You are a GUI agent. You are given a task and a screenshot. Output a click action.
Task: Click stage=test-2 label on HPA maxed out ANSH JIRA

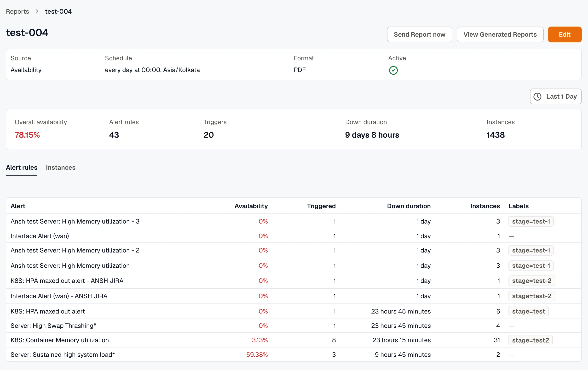(x=532, y=281)
